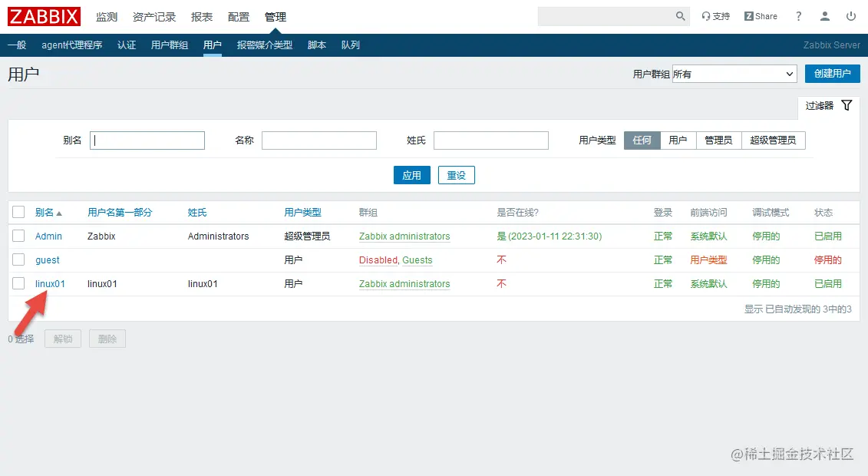
Task: Click Admin's online time 是 (2023-01-11 22:31:30)
Action: pos(550,236)
